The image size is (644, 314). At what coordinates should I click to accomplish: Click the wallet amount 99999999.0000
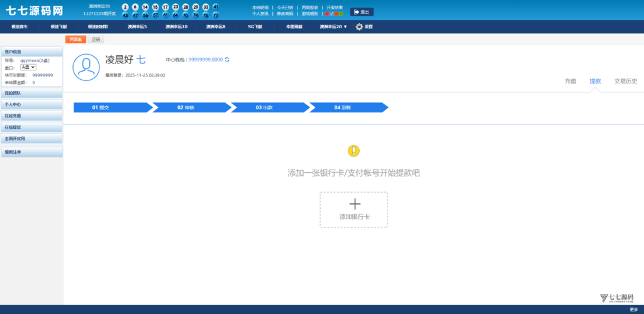pyautogui.click(x=206, y=60)
